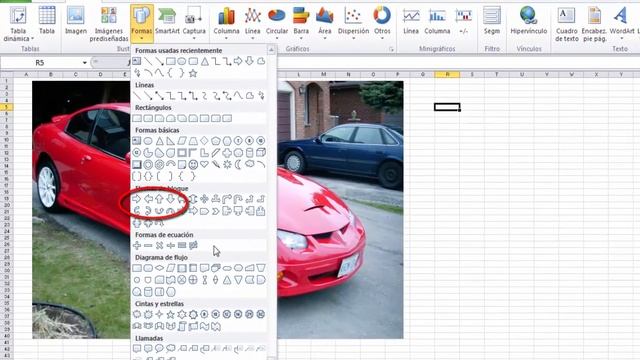Pick the sun shape in Formas básicas
Viewport: 640px width, 360px height.
227,164
